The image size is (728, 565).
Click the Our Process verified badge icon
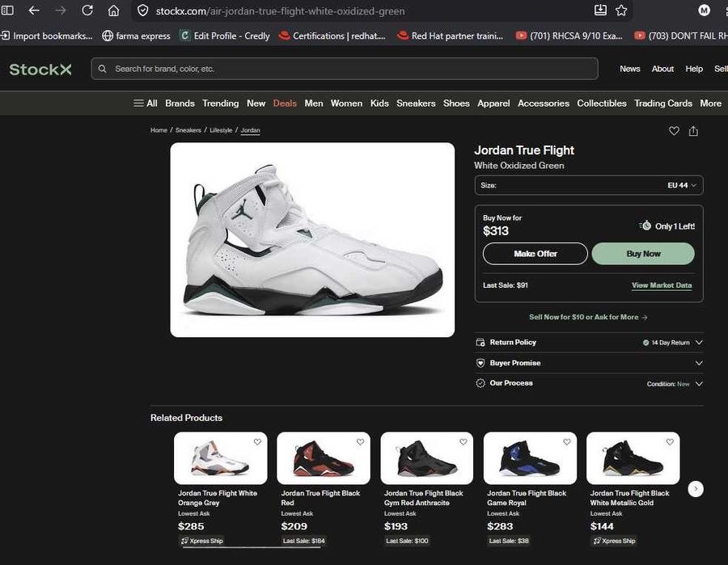(x=480, y=383)
